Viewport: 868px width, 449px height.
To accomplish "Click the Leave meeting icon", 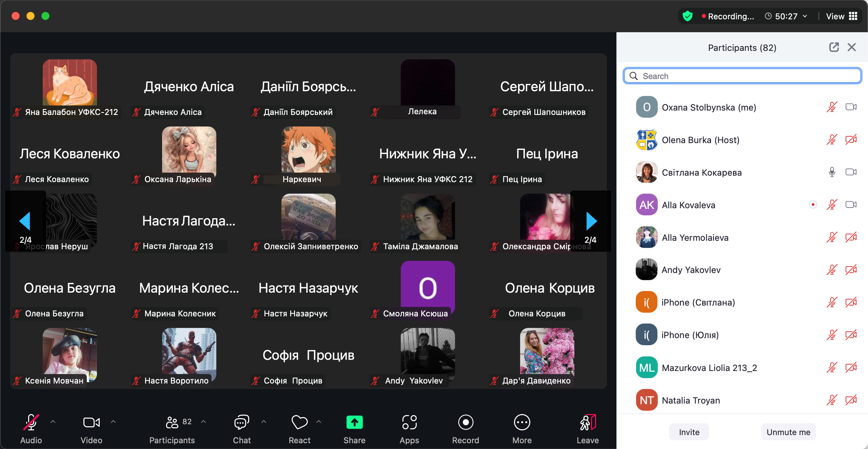I will [588, 423].
